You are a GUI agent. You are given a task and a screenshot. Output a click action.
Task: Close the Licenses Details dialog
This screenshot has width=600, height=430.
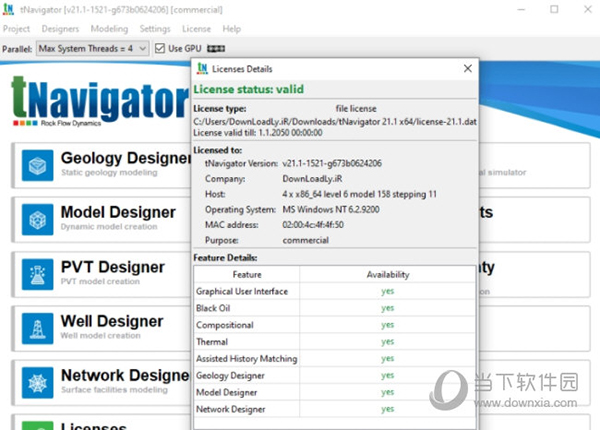coord(468,68)
